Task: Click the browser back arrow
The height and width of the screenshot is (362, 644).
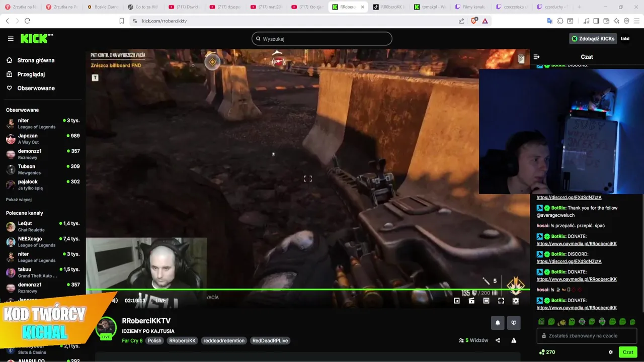Action: (x=7, y=21)
